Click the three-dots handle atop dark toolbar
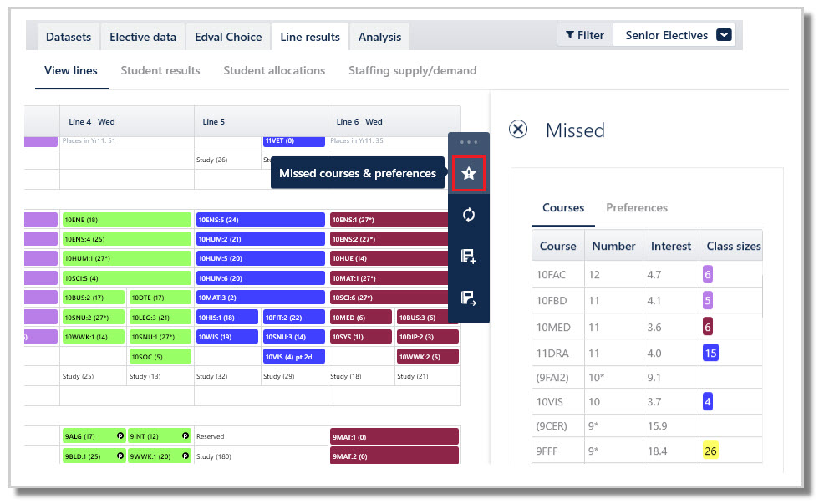Viewport: 819px width, 504px height. pyautogui.click(x=469, y=142)
